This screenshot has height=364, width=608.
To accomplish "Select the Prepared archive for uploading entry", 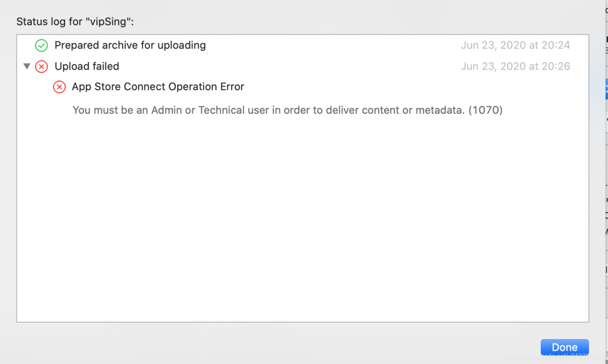I will pyautogui.click(x=130, y=46).
